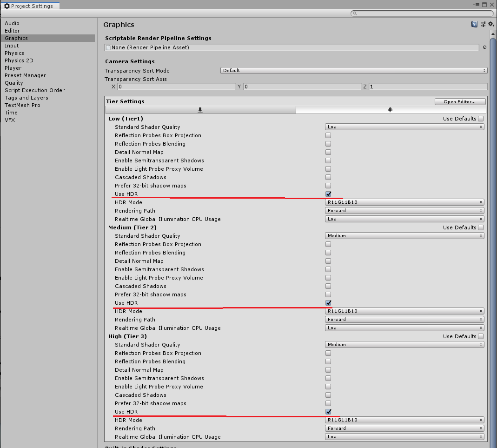
Task: Open Standard Shader Quality dropdown in Low tier
Action: point(404,127)
